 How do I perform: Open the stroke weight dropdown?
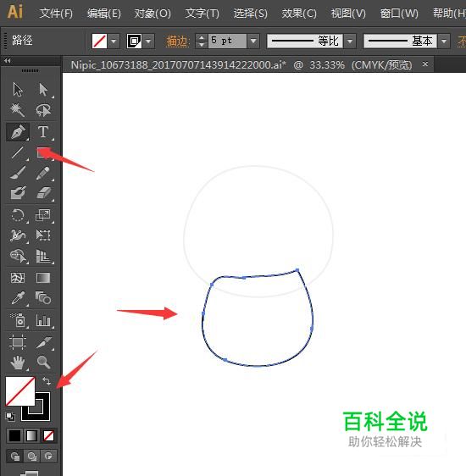pos(253,41)
